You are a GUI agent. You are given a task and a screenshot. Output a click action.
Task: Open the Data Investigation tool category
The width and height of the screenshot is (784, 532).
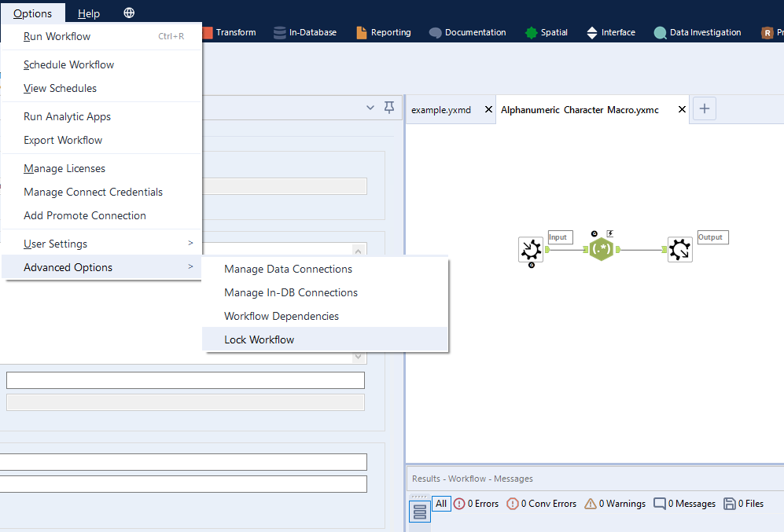point(697,32)
